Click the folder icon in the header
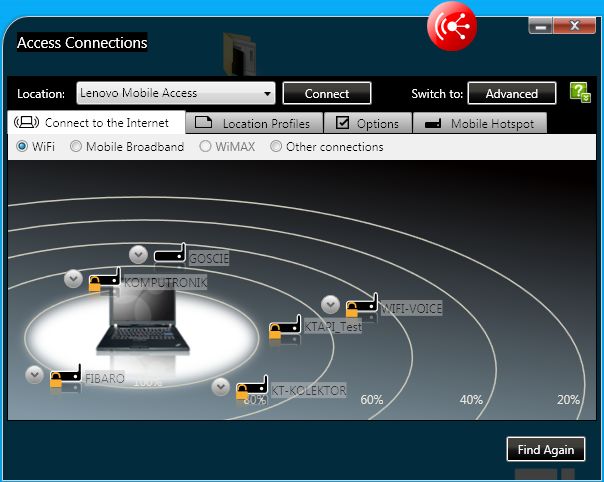Viewport: 604px width, 482px height. (239, 54)
